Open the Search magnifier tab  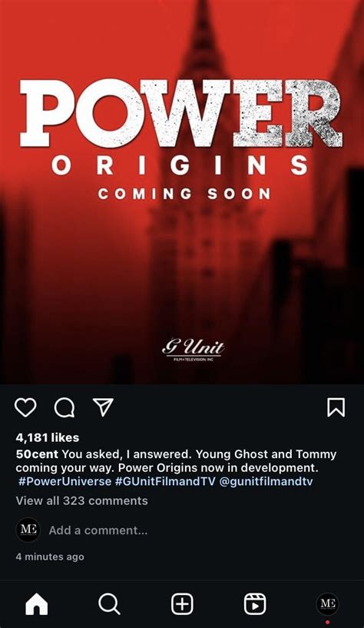pos(109,604)
